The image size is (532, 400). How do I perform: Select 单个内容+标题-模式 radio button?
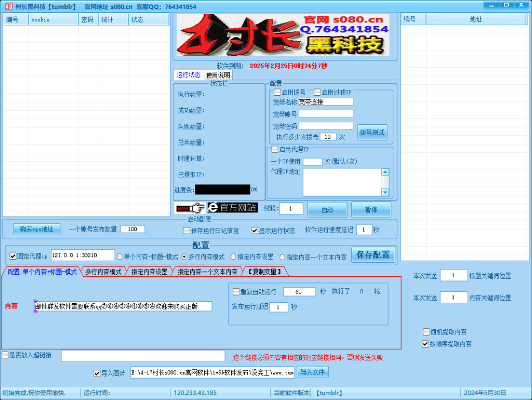click(119, 257)
